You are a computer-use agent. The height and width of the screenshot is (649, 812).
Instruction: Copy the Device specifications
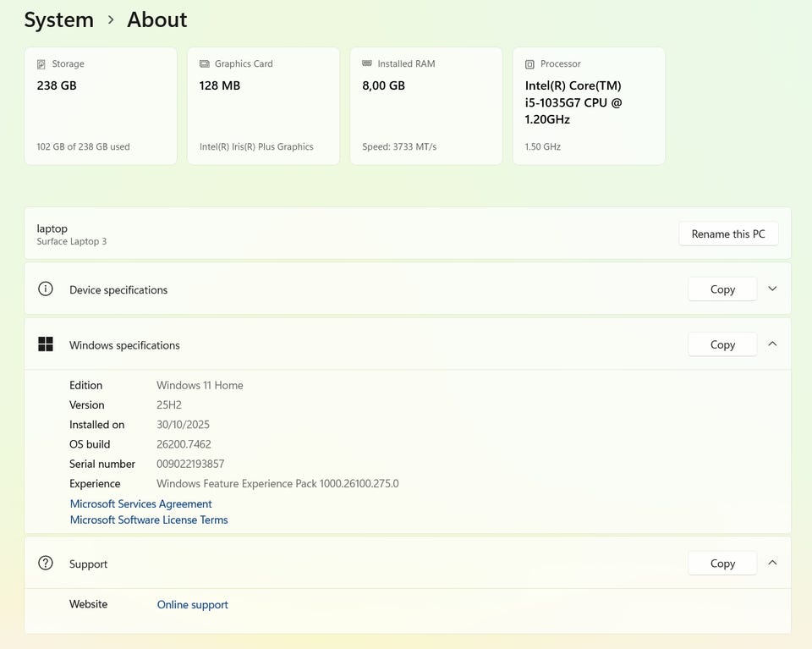[721, 289]
